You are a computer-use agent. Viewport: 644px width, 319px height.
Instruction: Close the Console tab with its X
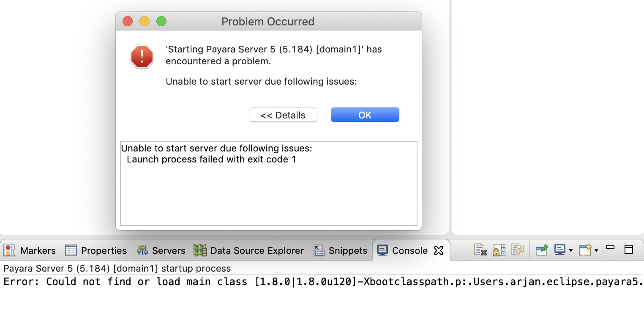click(x=439, y=250)
